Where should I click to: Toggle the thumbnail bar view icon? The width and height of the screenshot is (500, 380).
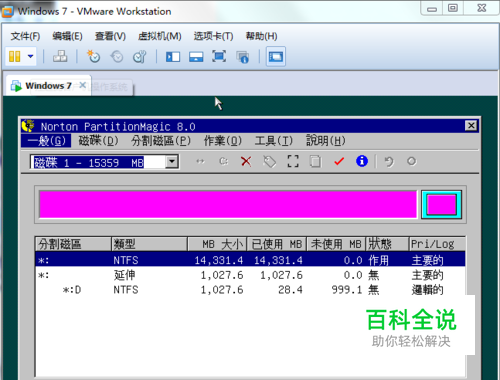point(196,57)
